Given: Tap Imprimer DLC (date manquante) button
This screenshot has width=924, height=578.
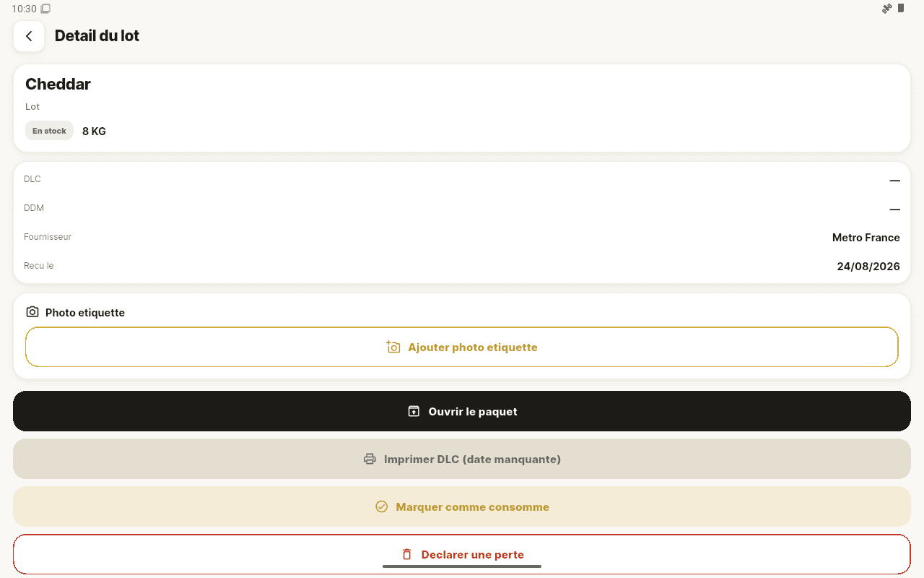Looking at the screenshot, I should click(462, 459).
